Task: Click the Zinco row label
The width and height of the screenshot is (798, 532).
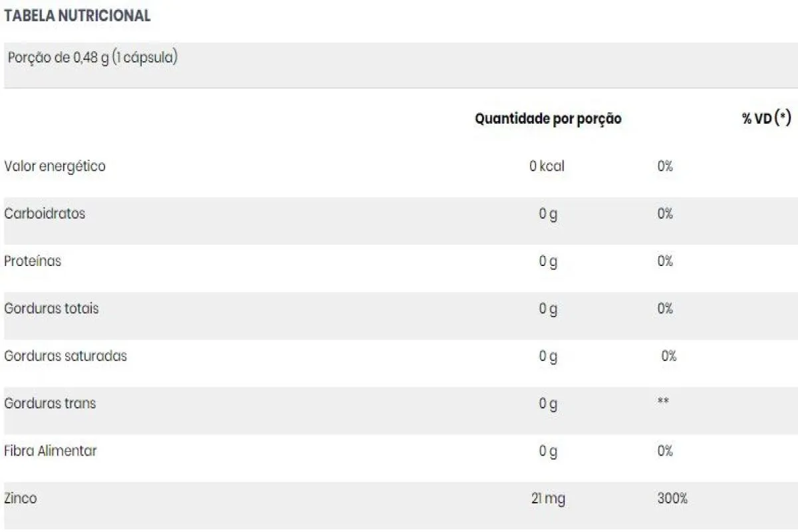Action: 21,498
